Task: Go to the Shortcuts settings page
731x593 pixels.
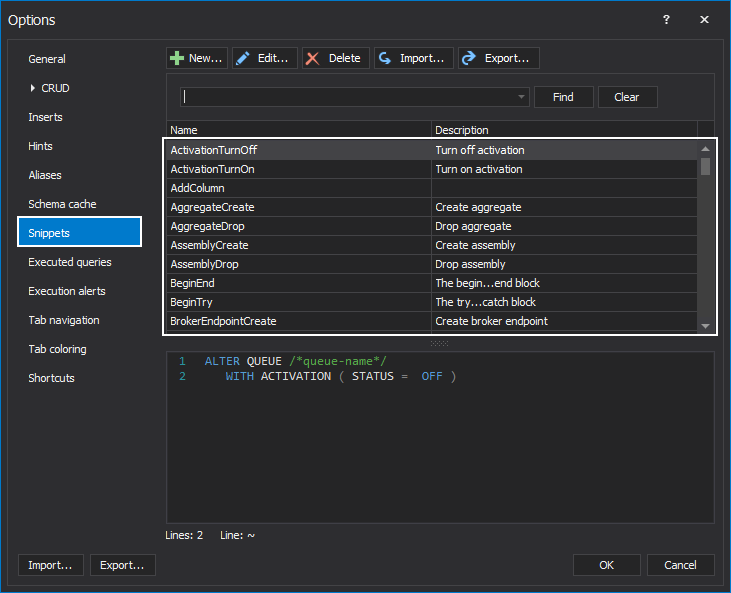Action: click(51, 378)
